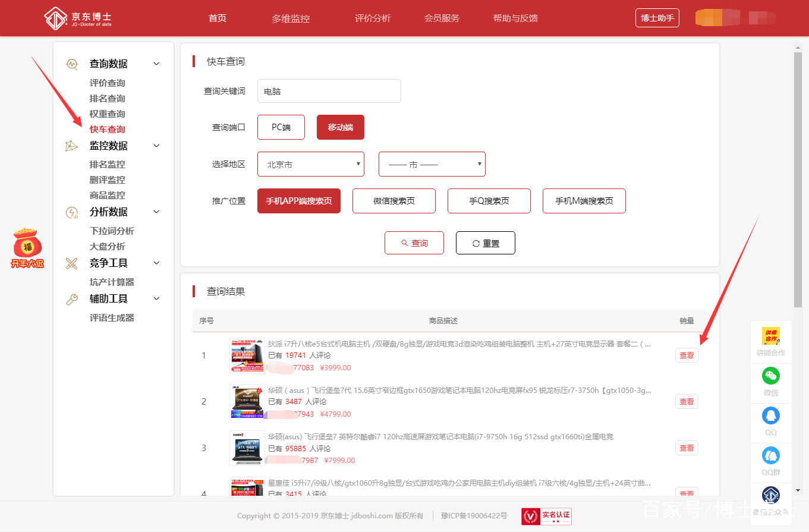Open thumbnail of 狄派 i7 desktop product
The width and height of the screenshot is (809, 532).
pyautogui.click(x=247, y=355)
